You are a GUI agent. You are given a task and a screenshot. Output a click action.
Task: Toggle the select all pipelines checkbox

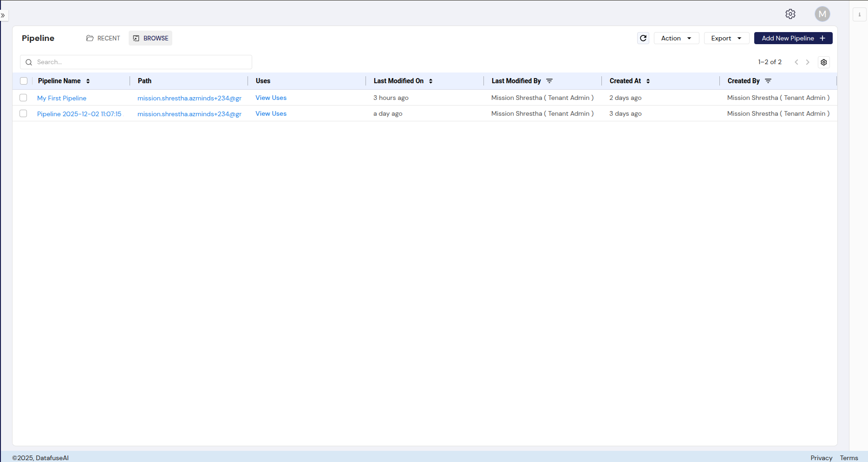pyautogui.click(x=24, y=81)
